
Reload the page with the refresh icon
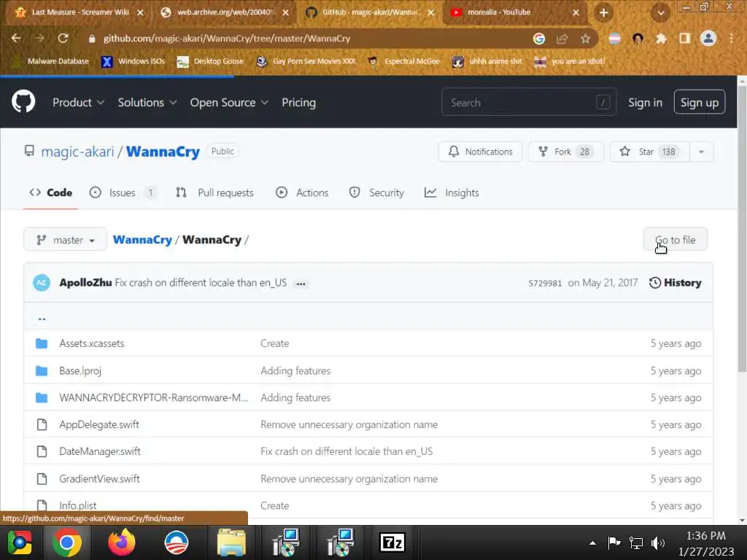click(63, 38)
